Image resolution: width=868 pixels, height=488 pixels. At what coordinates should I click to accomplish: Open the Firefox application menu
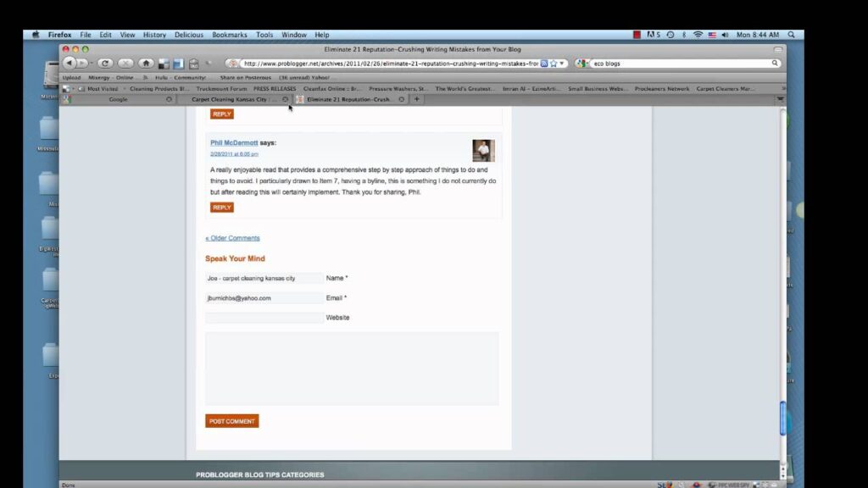[x=59, y=34]
